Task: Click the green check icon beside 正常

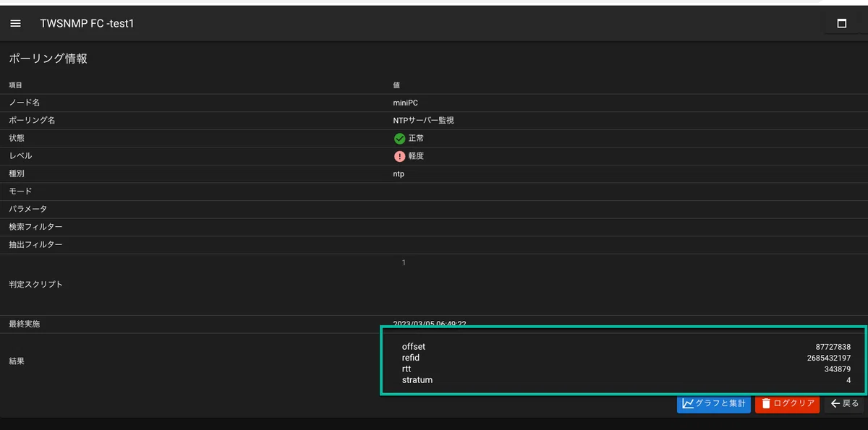Action: (x=399, y=138)
